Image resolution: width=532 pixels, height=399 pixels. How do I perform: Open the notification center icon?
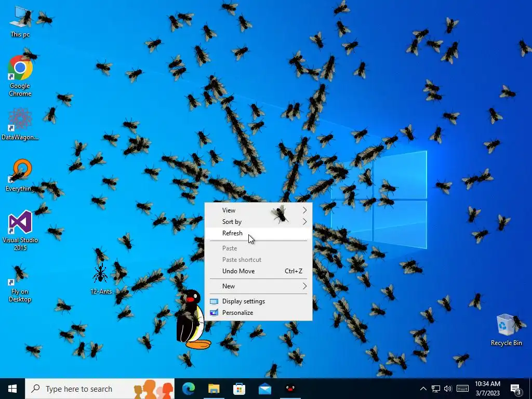coord(516,389)
